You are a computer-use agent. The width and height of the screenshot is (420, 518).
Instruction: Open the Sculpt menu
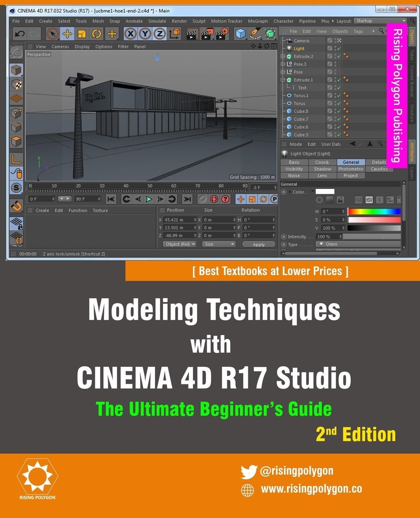[x=199, y=21]
